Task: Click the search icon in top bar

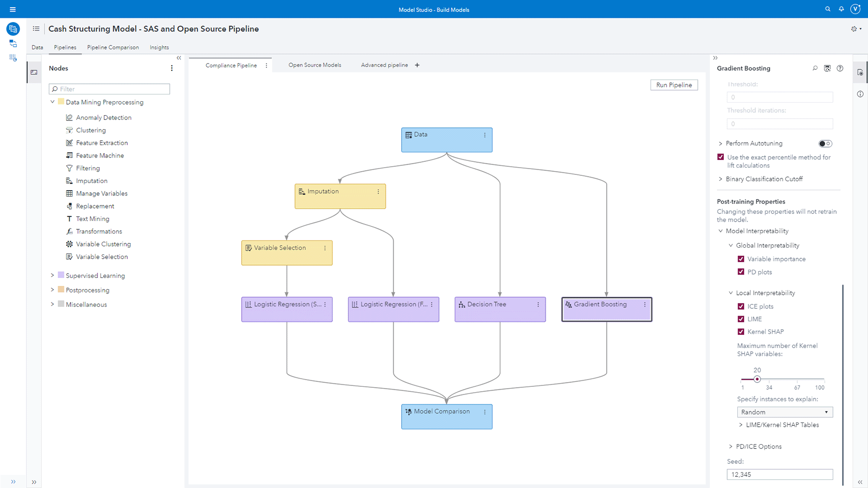Action: click(828, 9)
